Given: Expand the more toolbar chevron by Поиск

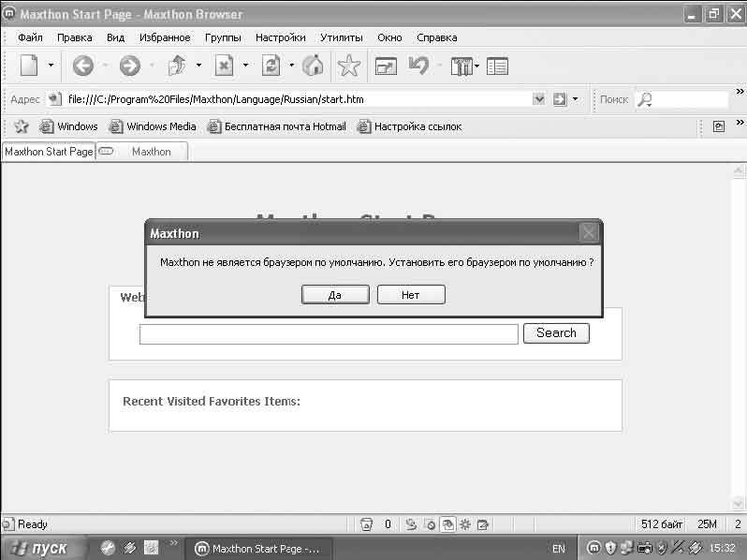Looking at the screenshot, I should pos(740,91).
